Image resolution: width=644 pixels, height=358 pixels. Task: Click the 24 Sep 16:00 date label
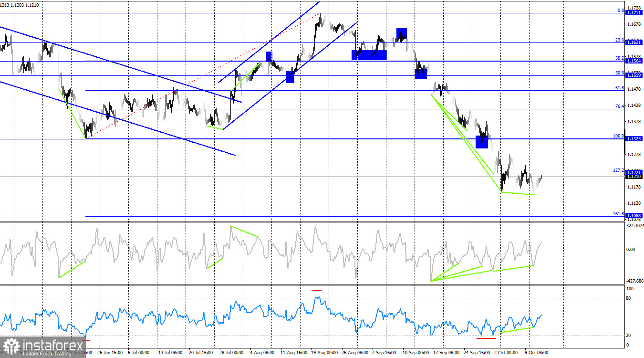pos(476,353)
